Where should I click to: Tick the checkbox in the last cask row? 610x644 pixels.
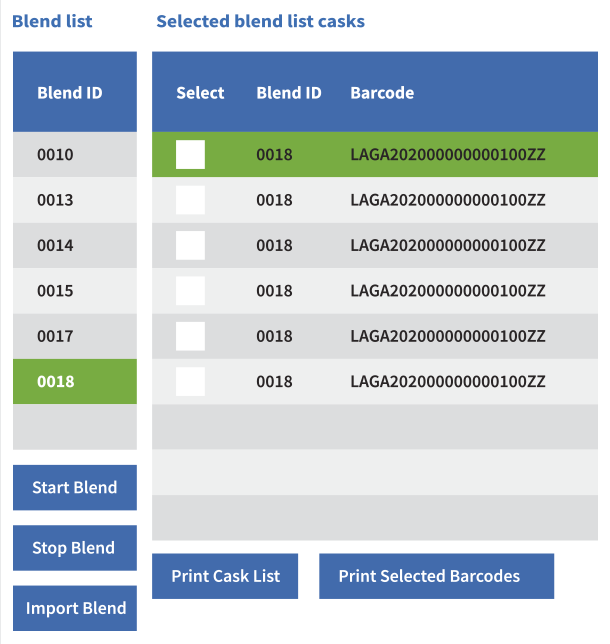click(190, 382)
